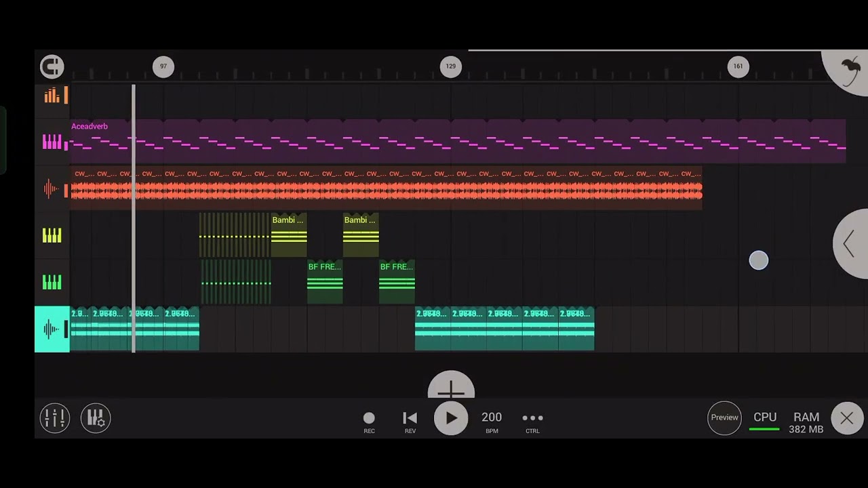Select the green piano track icon
The width and height of the screenshot is (868, 488).
[52, 282]
